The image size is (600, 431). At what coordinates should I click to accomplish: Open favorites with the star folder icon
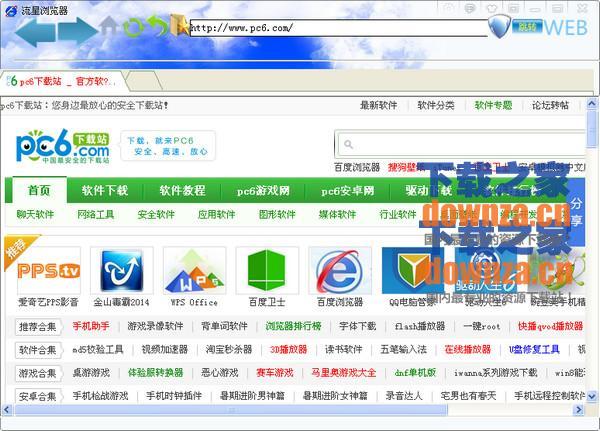(179, 25)
